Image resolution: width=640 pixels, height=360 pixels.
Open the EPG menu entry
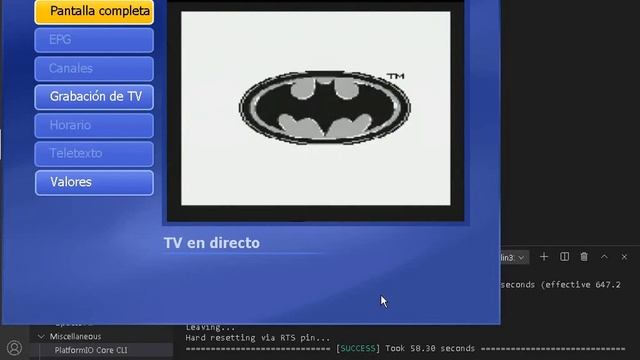[x=94, y=40]
